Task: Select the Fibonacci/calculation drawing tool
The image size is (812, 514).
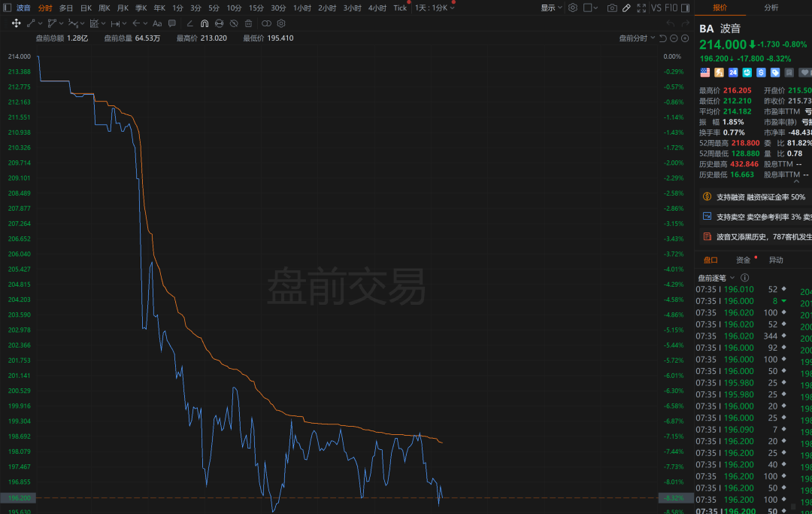Action: click(94, 23)
